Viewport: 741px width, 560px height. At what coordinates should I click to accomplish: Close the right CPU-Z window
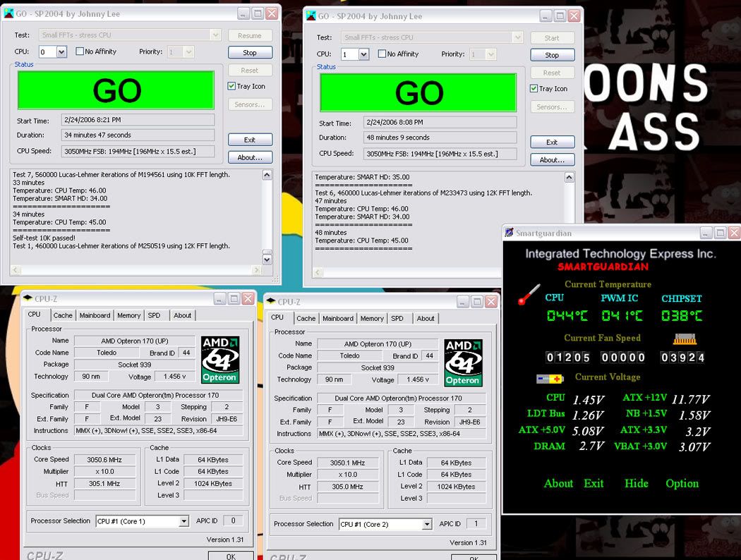click(491, 301)
